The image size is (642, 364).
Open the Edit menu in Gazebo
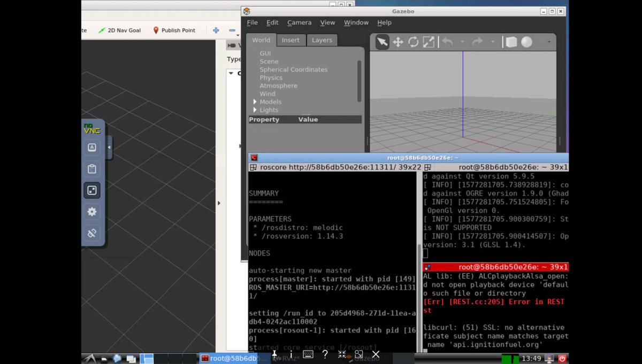click(x=272, y=22)
